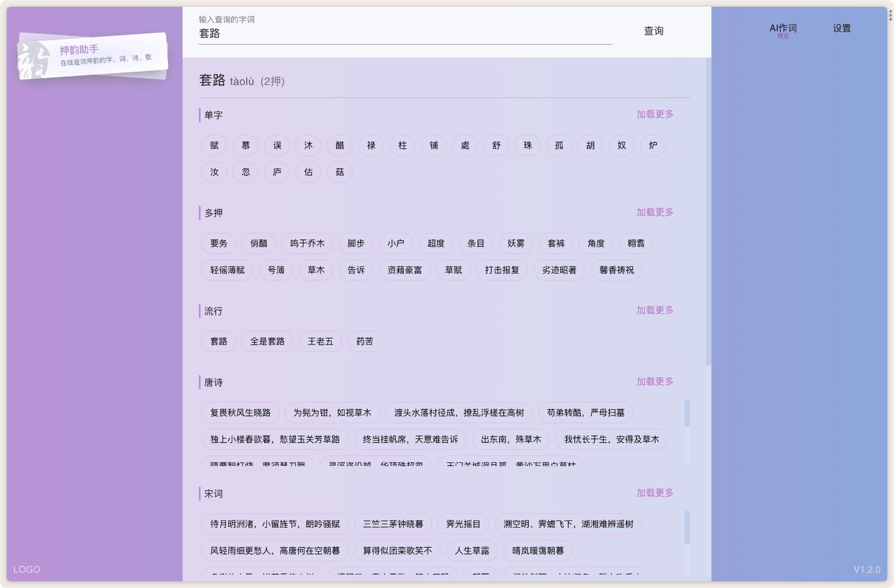Pick the 小户 rhyme word

coord(396,243)
